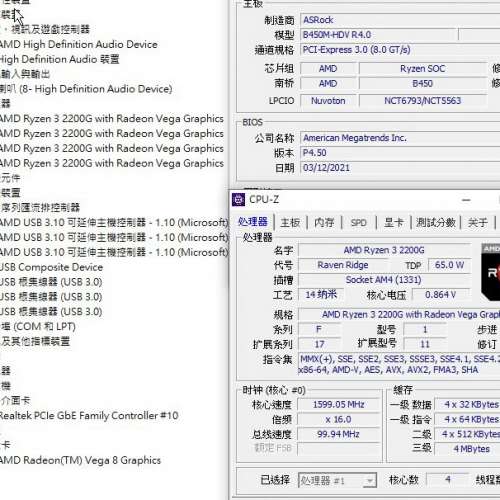Switch to the 处理器 tab in CPU-Z
Viewport: 500px width, 500px height.
pyautogui.click(x=253, y=222)
